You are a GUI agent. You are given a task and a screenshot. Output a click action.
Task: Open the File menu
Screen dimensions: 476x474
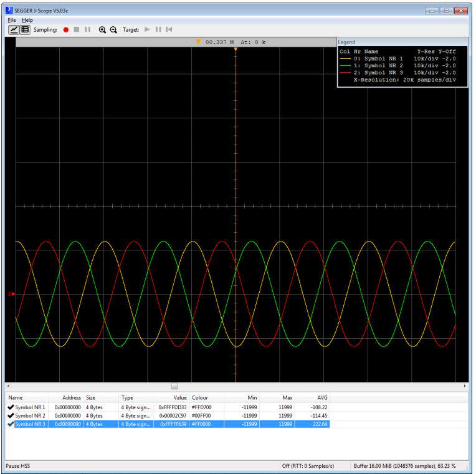(x=12, y=20)
